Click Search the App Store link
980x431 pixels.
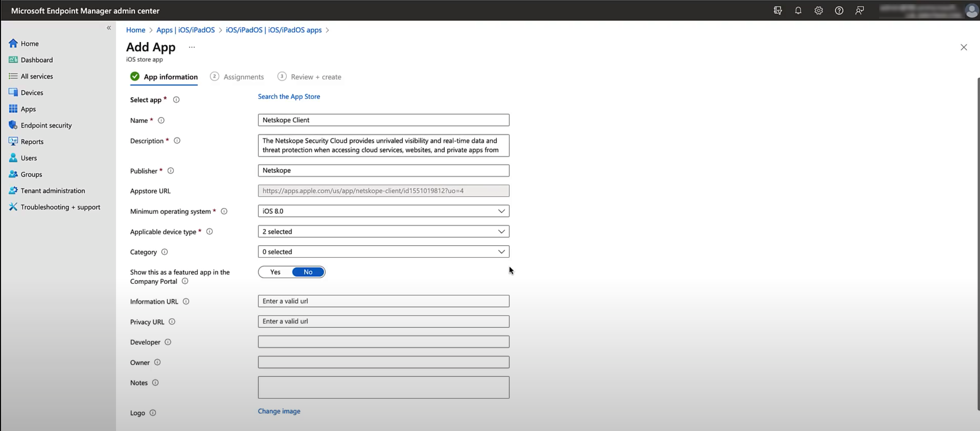289,96
